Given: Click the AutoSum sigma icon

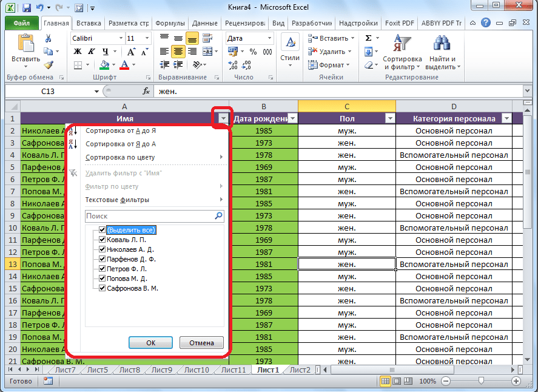Looking at the screenshot, I should pos(368,38).
